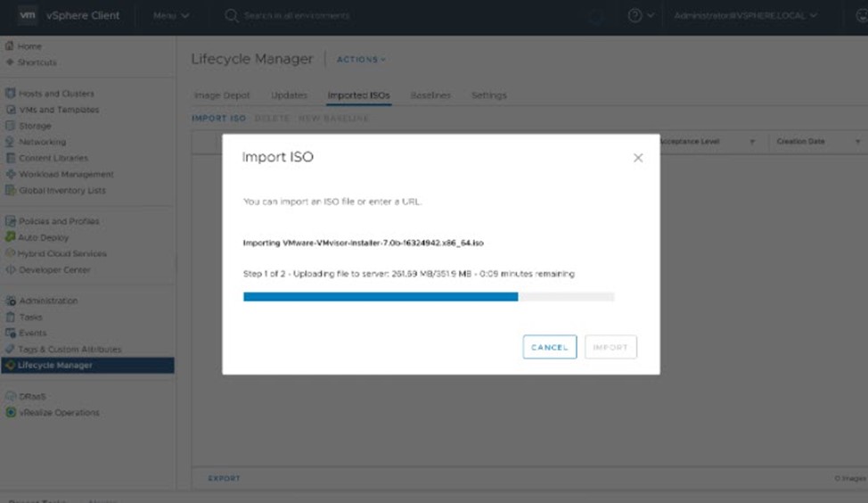The height and width of the screenshot is (503, 868).
Task: Click the Lifecycle Manager icon in sidebar
Action: (x=10, y=365)
